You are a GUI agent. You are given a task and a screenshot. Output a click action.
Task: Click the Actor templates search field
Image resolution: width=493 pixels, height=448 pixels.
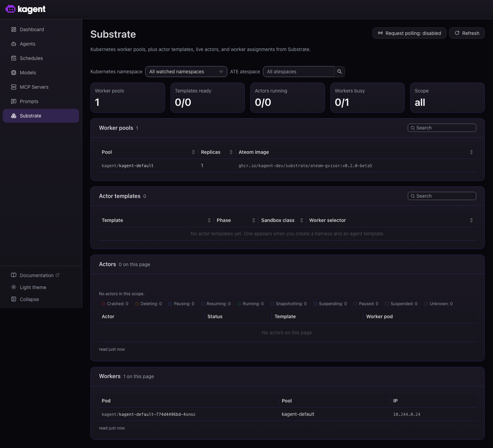[442, 196]
